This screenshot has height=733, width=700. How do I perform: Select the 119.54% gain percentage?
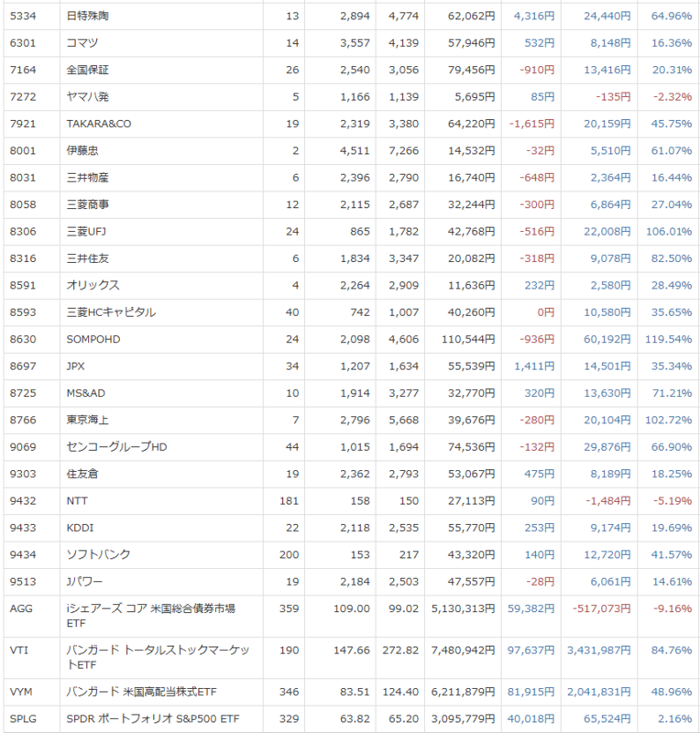point(669,339)
